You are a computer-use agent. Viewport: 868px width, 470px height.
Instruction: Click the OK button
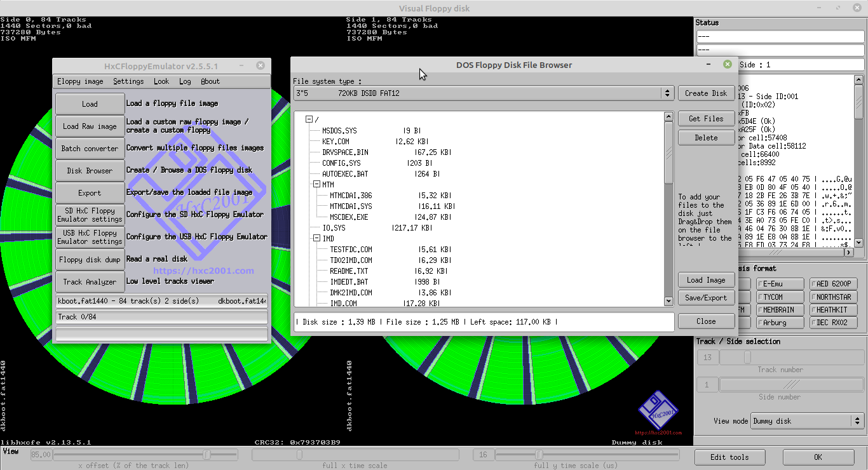818,457
